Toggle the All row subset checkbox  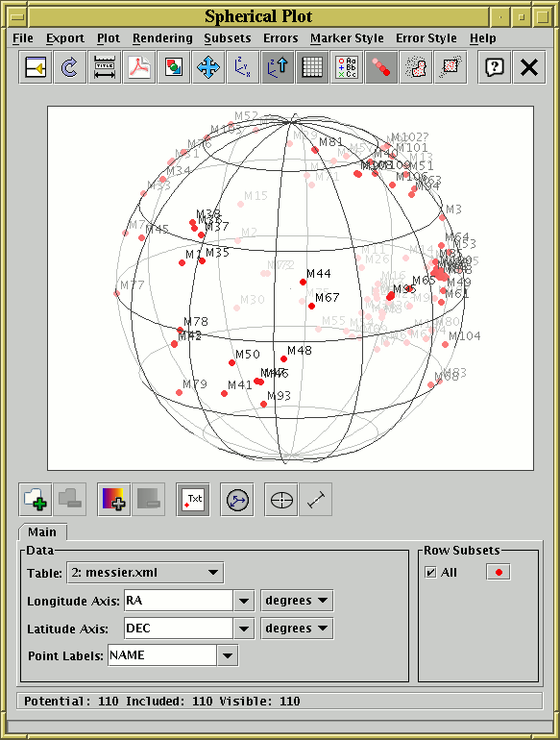tap(430, 573)
